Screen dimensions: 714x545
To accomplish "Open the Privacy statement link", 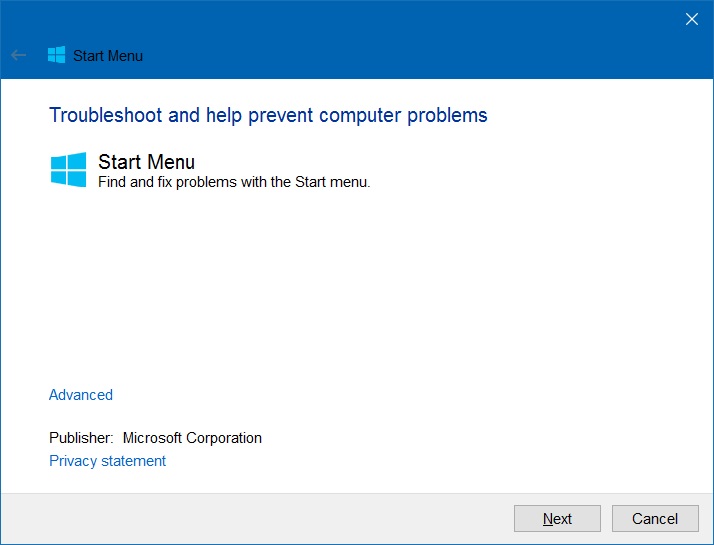I will click(x=107, y=461).
